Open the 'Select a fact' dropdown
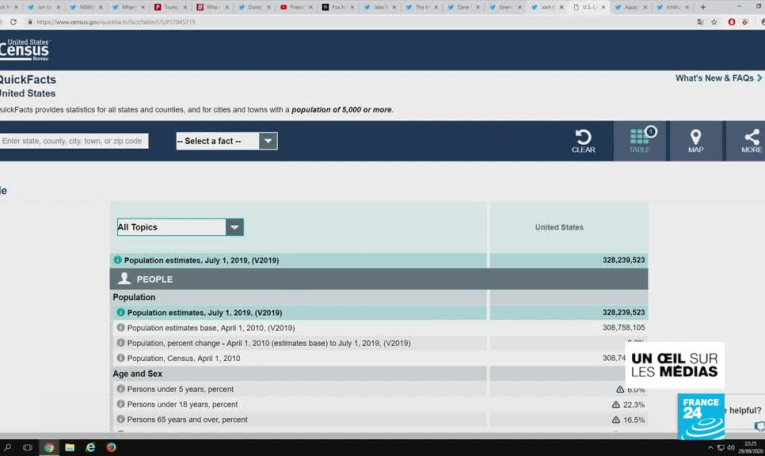 [x=226, y=141]
